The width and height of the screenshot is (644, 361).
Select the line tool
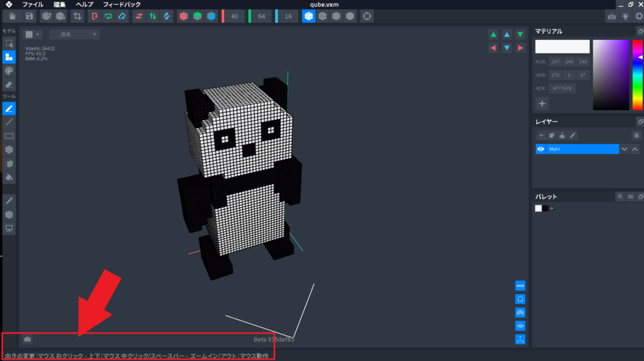[9, 122]
